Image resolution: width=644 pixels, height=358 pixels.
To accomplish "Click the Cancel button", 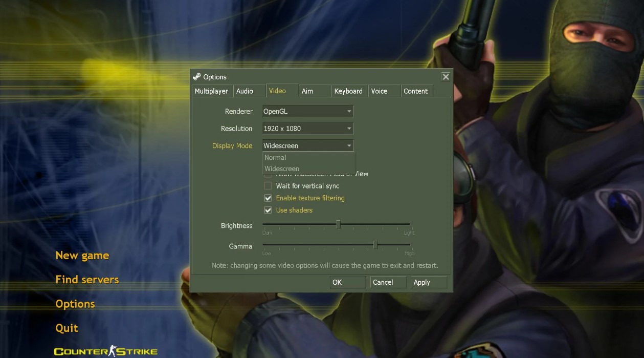I will click(388, 282).
